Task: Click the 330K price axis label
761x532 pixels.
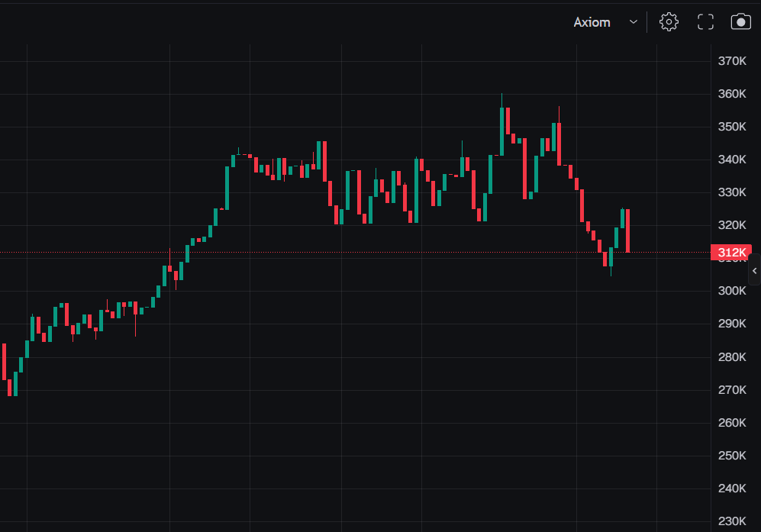Action: [x=732, y=192]
